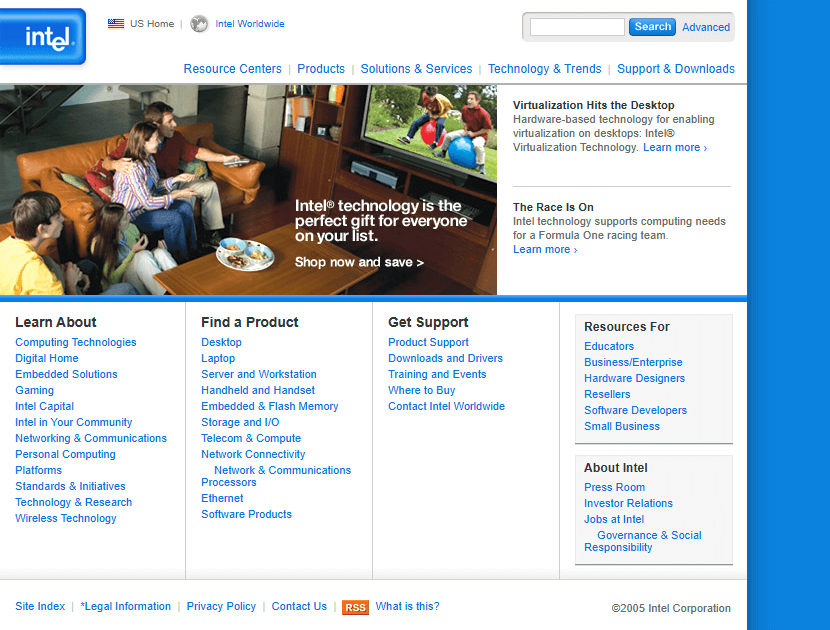Select Network & Communications Processors link
Image resolution: width=830 pixels, height=630 pixels.
276,476
